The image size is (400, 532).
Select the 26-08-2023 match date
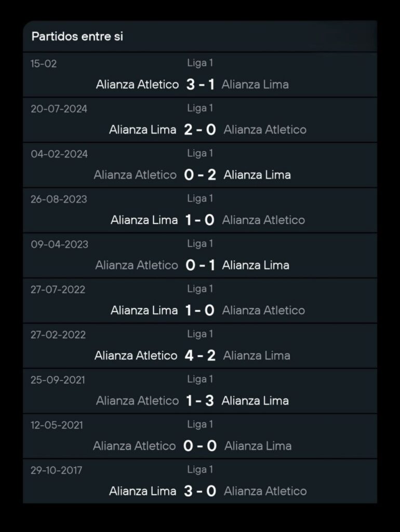coord(59,199)
